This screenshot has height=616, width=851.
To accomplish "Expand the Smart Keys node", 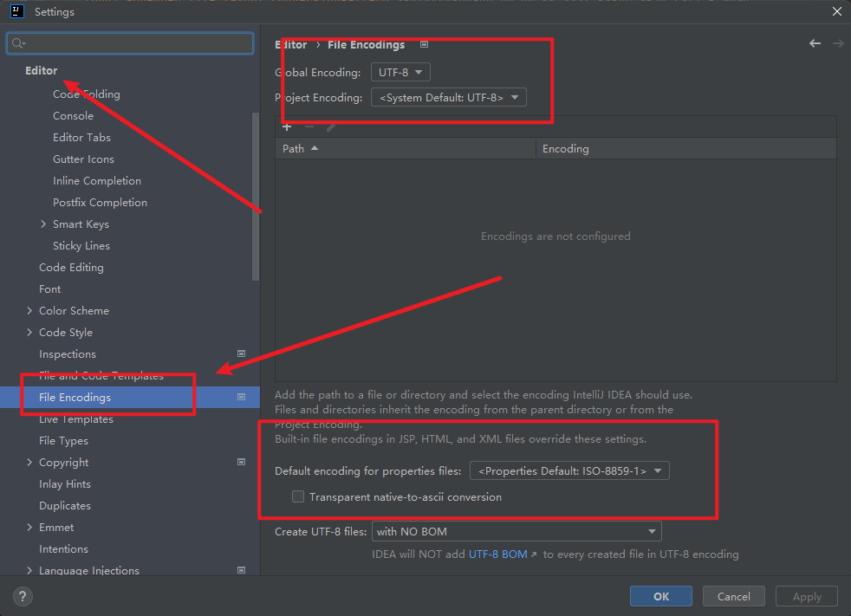I will click(x=43, y=224).
